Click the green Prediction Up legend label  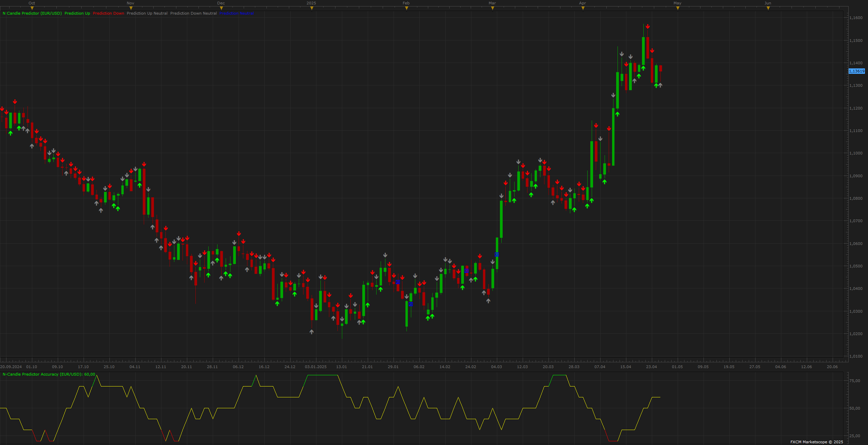click(x=77, y=13)
